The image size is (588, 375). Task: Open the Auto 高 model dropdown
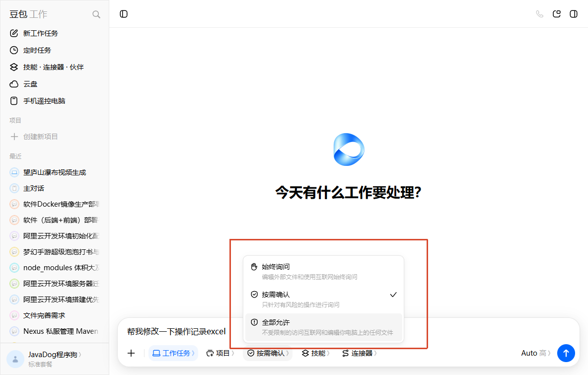pos(536,353)
